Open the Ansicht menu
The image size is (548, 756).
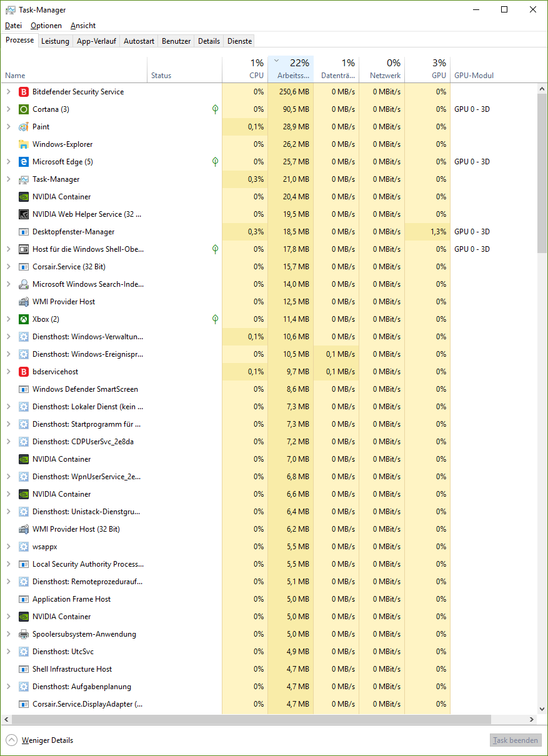click(83, 26)
